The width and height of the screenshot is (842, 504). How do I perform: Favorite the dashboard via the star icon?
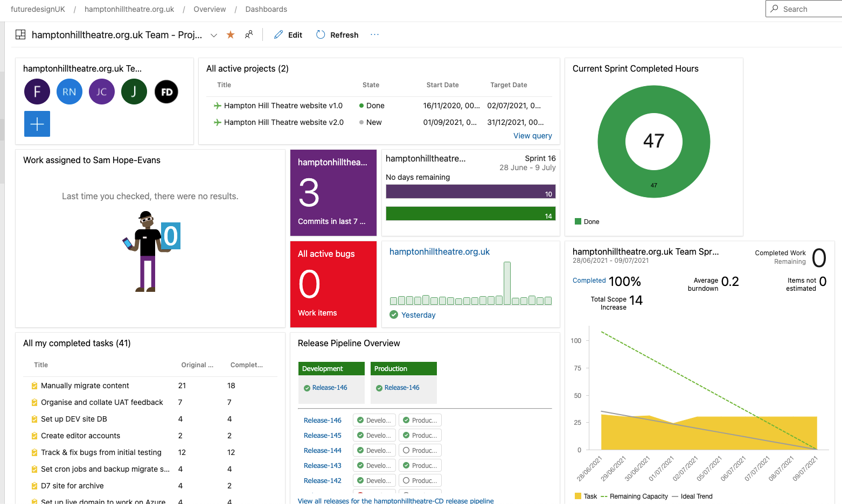point(231,34)
